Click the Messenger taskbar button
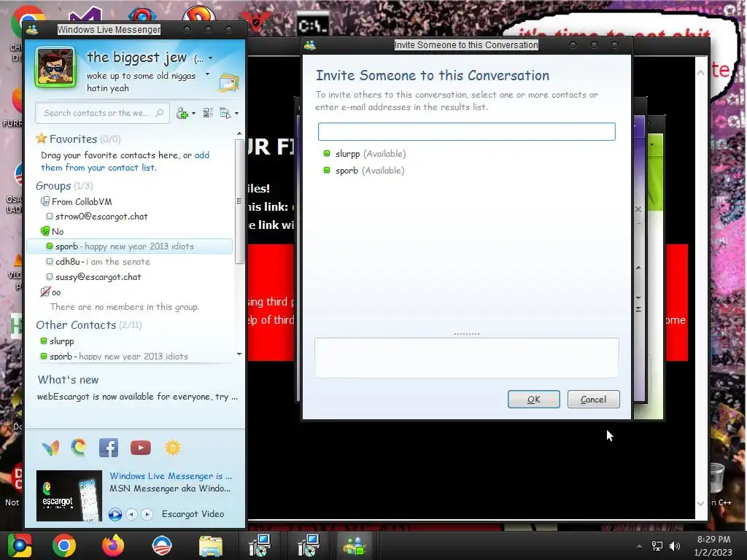 point(354,545)
